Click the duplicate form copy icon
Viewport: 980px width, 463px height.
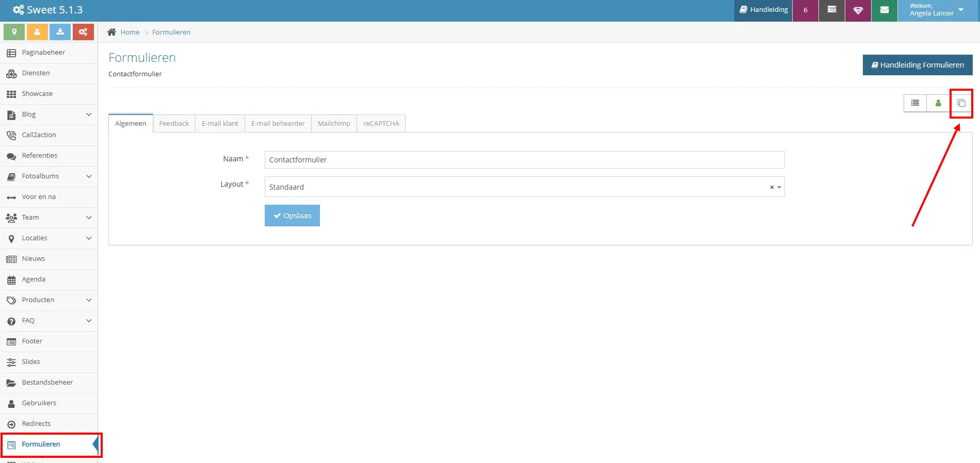[x=961, y=103]
